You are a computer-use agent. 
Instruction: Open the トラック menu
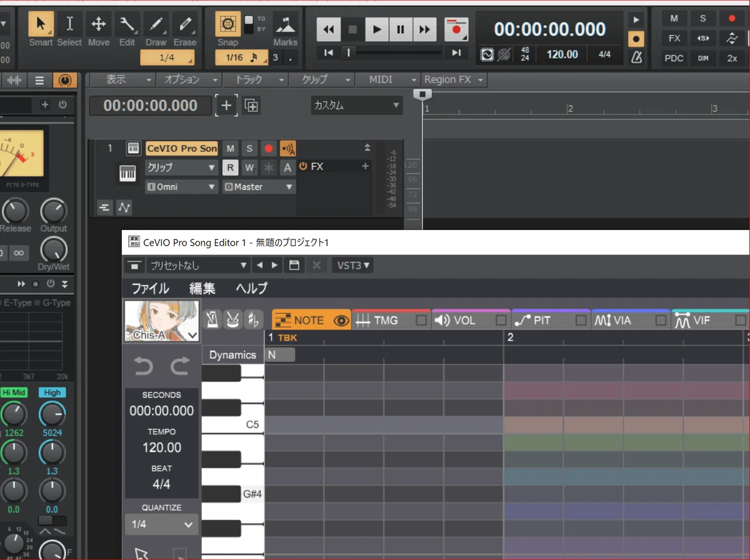256,80
